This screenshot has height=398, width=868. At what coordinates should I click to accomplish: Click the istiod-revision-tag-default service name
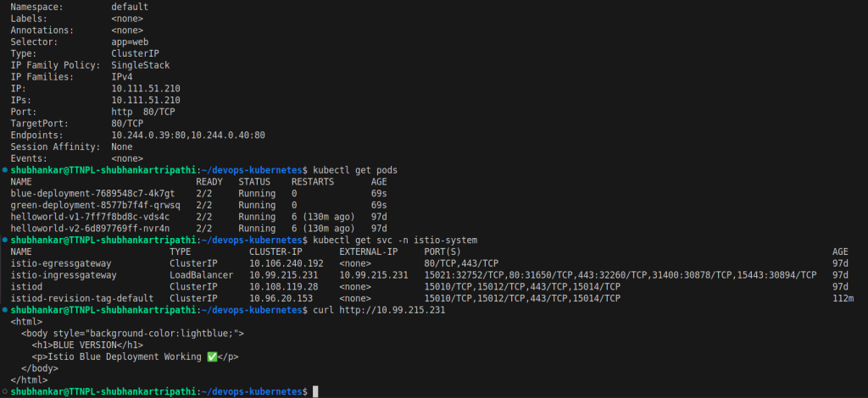[x=82, y=298]
